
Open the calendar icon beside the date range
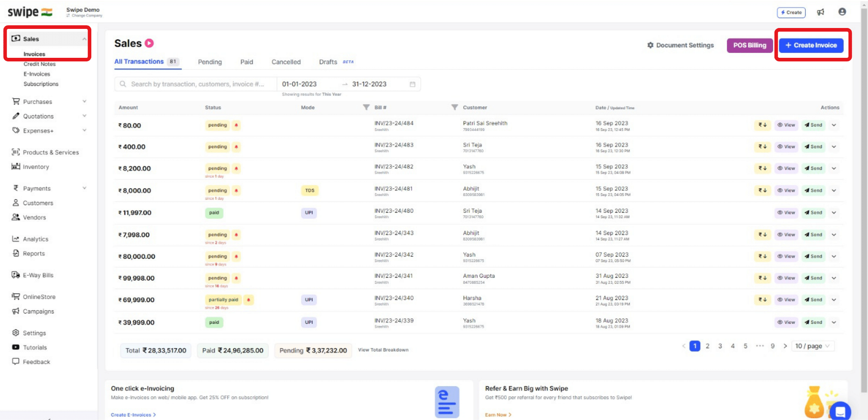412,84
